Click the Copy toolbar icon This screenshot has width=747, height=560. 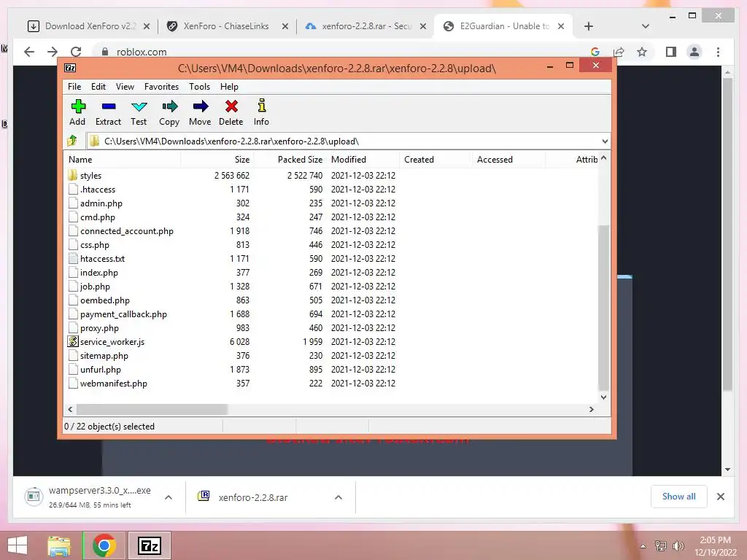pos(169,106)
